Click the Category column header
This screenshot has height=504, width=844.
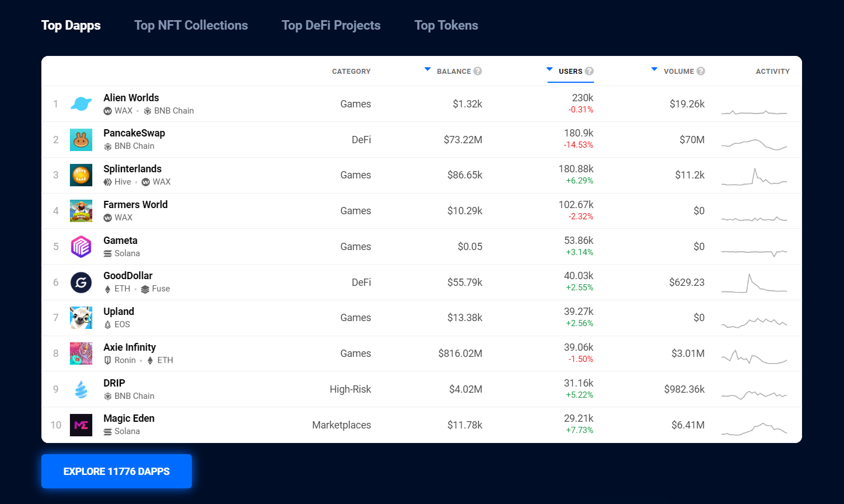[x=351, y=72]
